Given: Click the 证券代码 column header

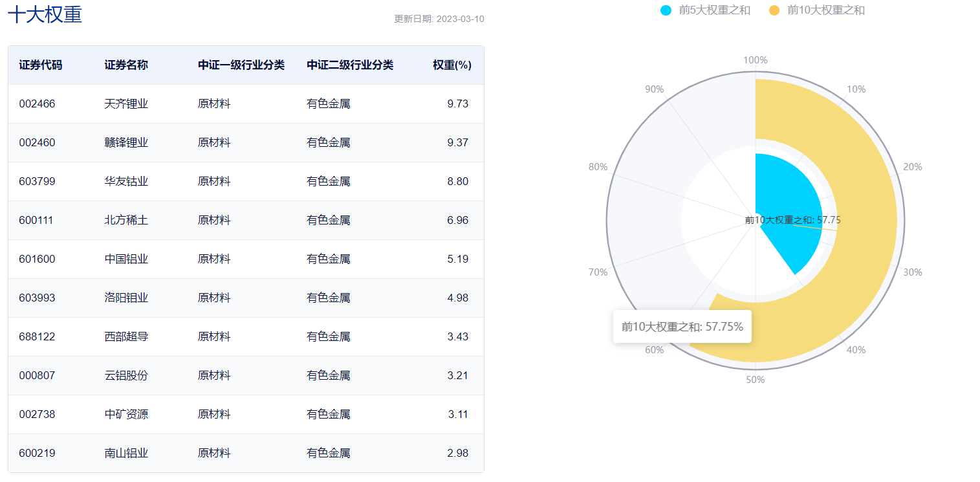Looking at the screenshot, I should pyautogui.click(x=41, y=65).
